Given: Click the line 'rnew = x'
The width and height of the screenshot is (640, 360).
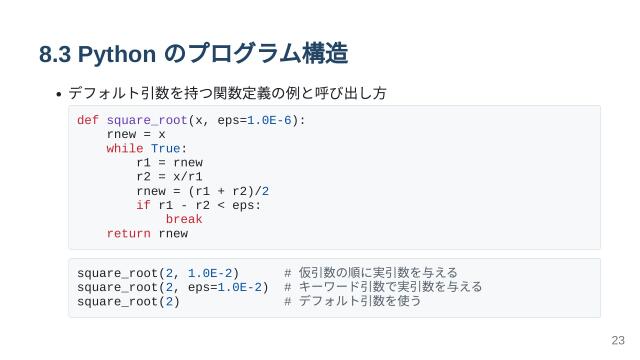Looking at the screenshot, I should point(136,134).
